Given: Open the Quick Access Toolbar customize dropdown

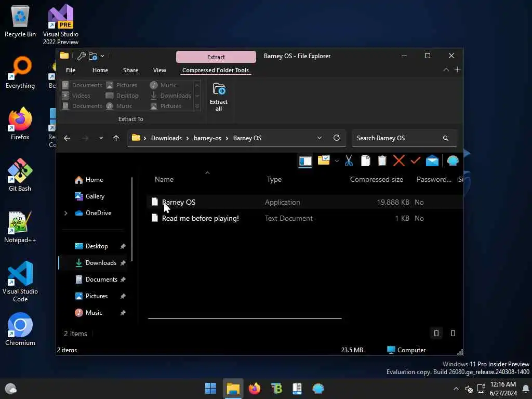Looking at the screenshot, I should click(x=102, y=56).
